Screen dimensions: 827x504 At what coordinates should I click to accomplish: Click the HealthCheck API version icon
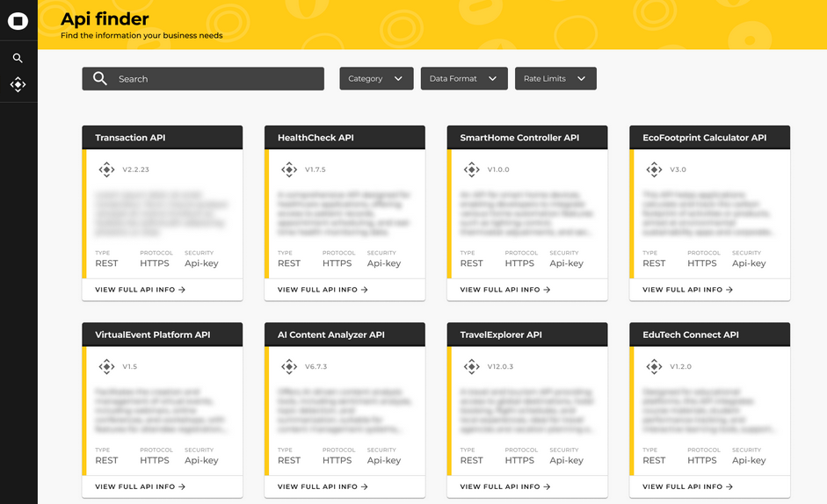289,169
